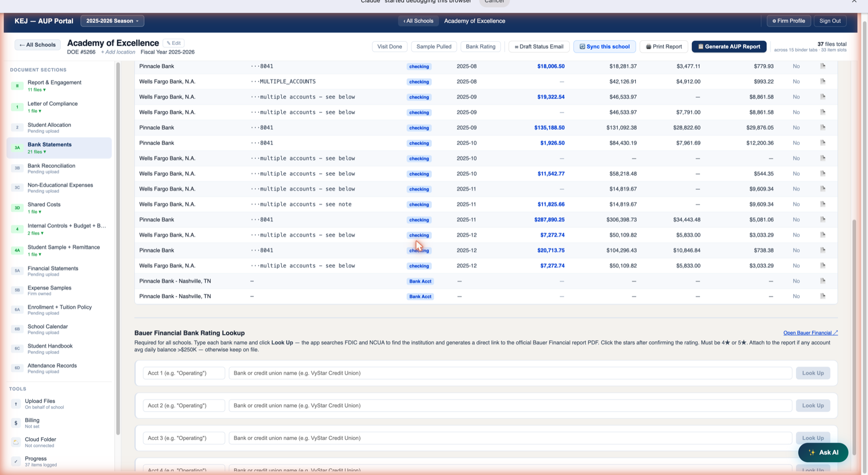Click the Cloud Folder icon
868x475 pixels.
pos(16,442)
